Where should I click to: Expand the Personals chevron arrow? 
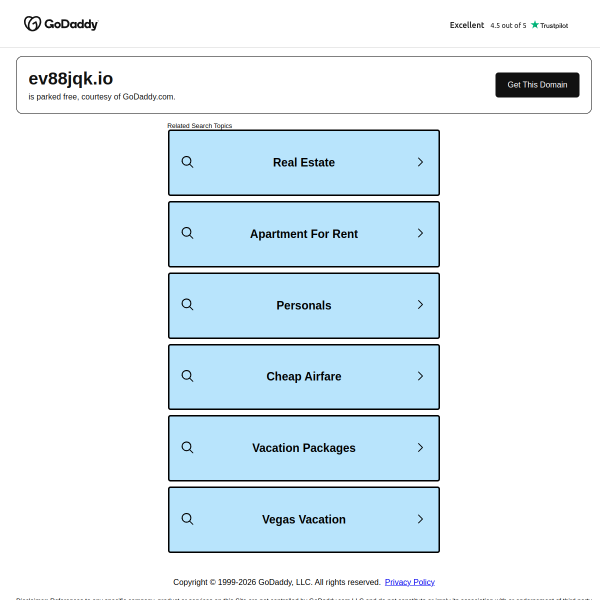[x=420, y=305]
